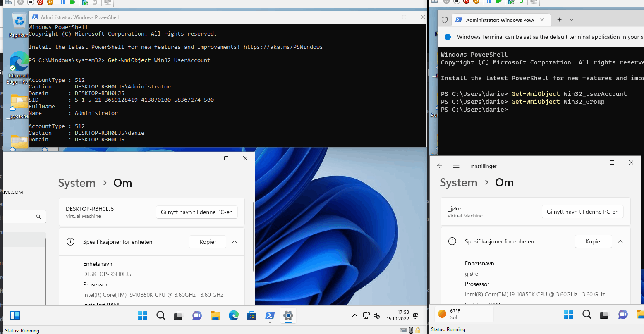644x334 pixels.
Task: Click System breadcrumb in right Settings window
Action: 458,183
